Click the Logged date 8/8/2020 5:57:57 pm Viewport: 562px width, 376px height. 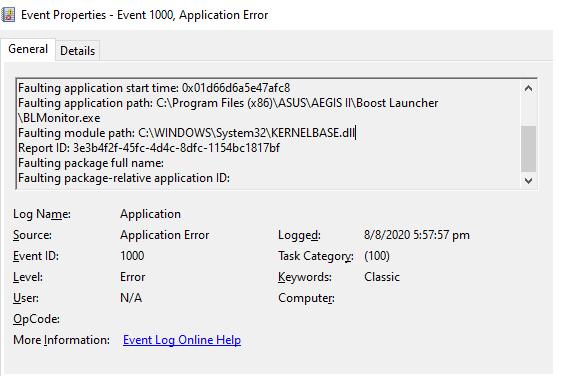coord(417,235)
